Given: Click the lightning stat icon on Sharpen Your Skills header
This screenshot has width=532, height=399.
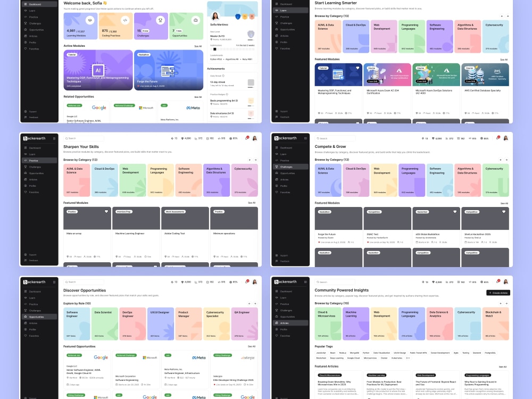Looking at the screenshot, I should point(172,138).
